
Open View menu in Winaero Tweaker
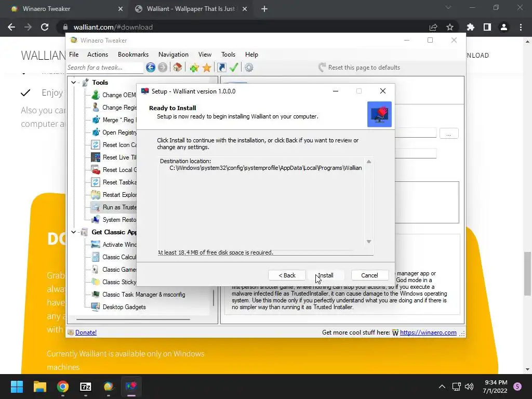205,54
